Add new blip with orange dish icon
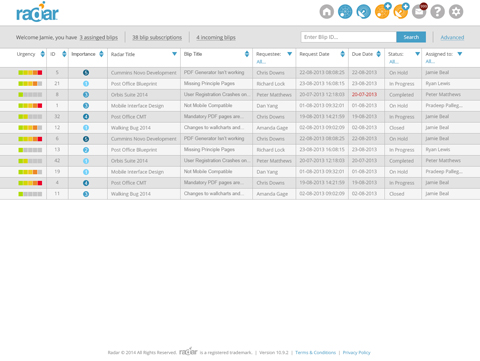This screenshot has width=480, height=361. pos(401,11)
